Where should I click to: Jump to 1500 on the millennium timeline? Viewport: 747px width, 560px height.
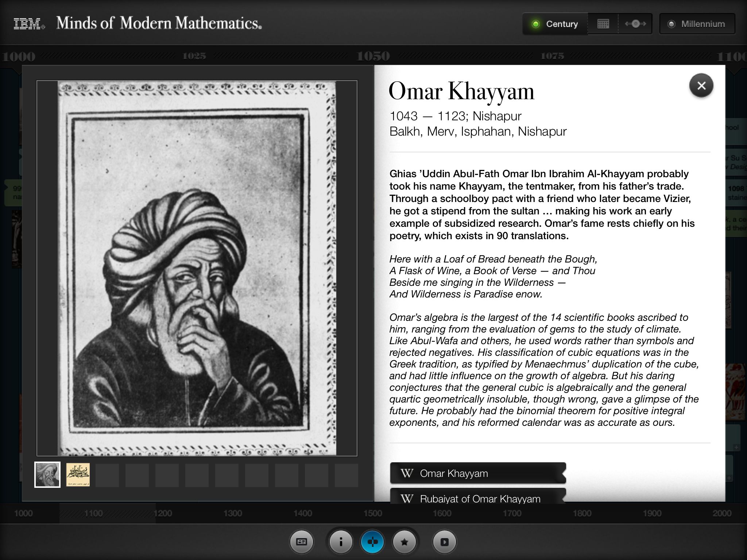coord(372,513)
